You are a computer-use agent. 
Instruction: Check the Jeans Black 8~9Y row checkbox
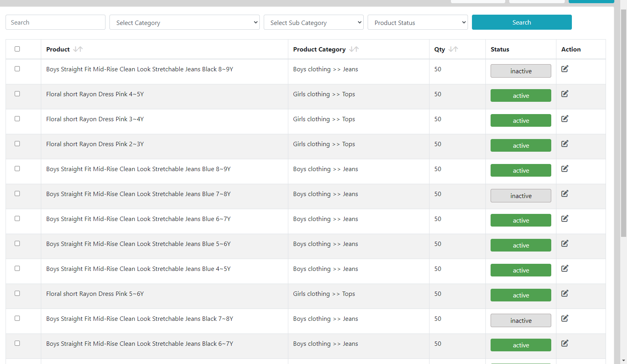[x=17, y=69]
